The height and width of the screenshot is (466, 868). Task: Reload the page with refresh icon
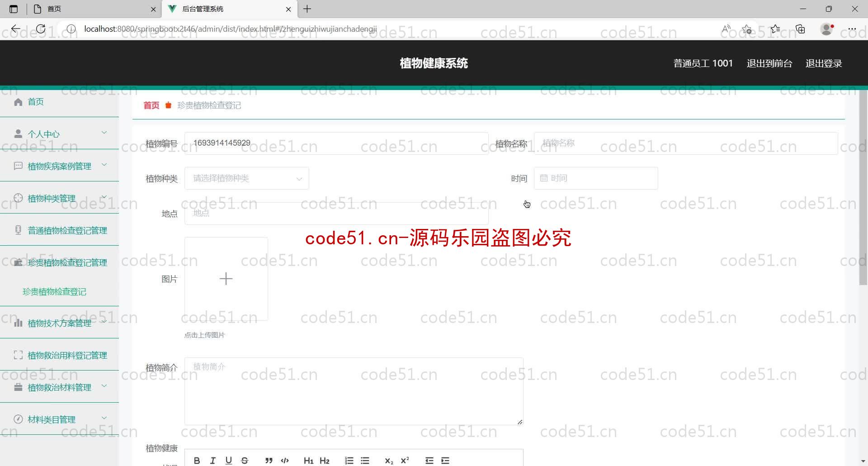pyautogui.click(x=41, y=29)
